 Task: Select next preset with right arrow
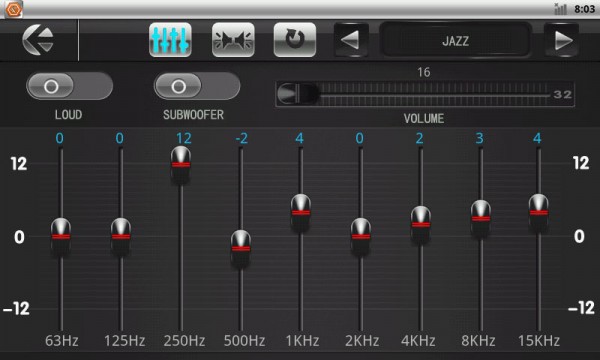(x=562, y=40)
